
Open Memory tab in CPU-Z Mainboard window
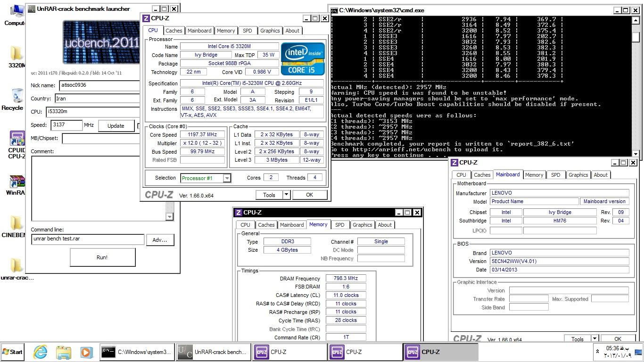click(534, 175)
